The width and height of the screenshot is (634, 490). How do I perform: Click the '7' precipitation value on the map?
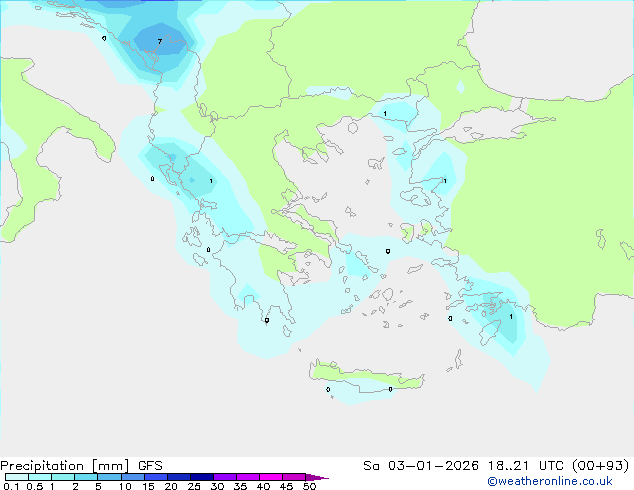[x=160, y=42]
